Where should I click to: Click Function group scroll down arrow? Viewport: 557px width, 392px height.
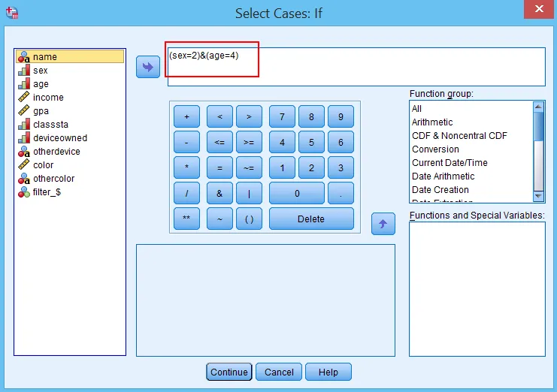538,196
